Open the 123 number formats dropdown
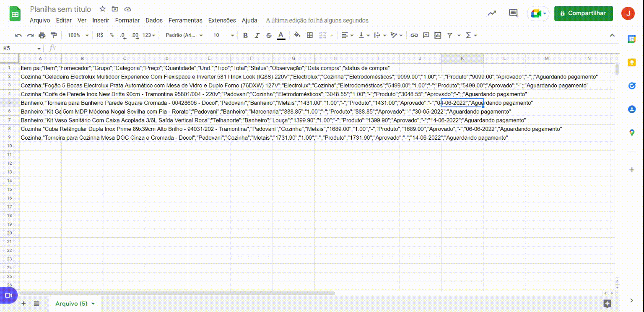 [x=149, y=35]
